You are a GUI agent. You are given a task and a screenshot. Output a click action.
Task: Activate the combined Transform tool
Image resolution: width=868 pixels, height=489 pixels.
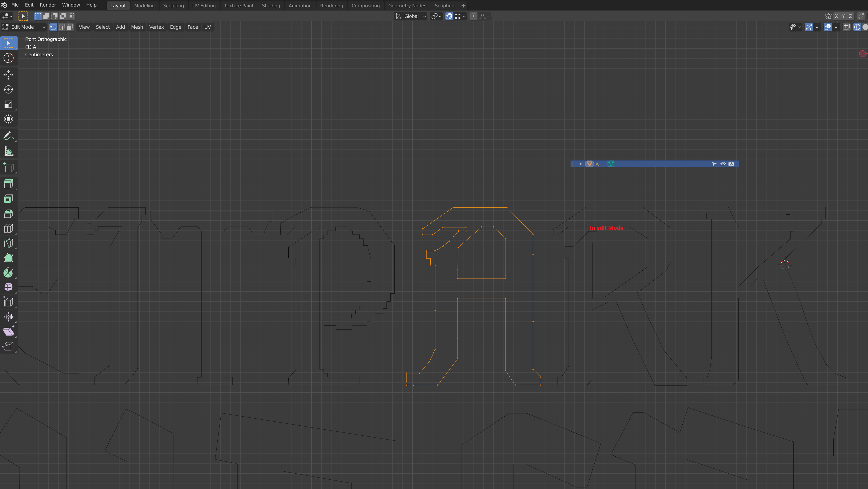coord(9,119)
